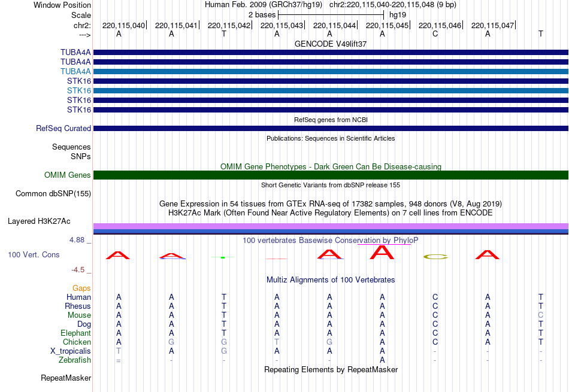Open the GENCODE V49lift37 track title
Screen dimensions: 569x392
coord(331,44)
